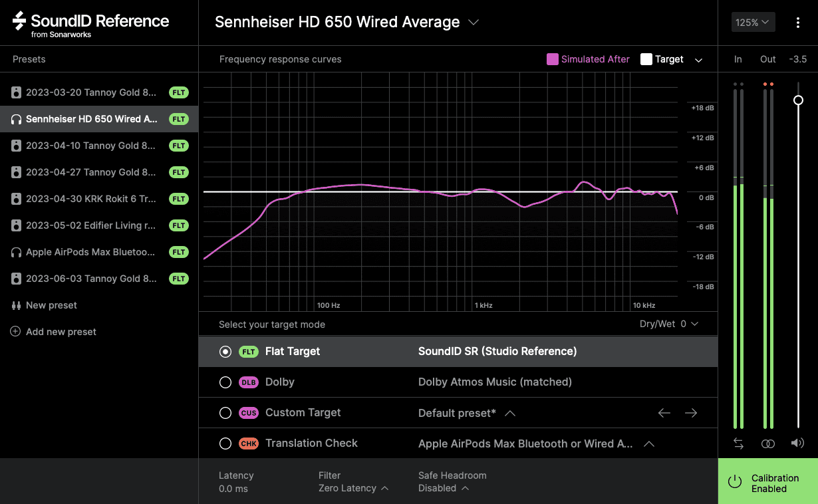Select the 2023-04-30 KRK Rokit 6 preset
818x504 pixels.
99,199
